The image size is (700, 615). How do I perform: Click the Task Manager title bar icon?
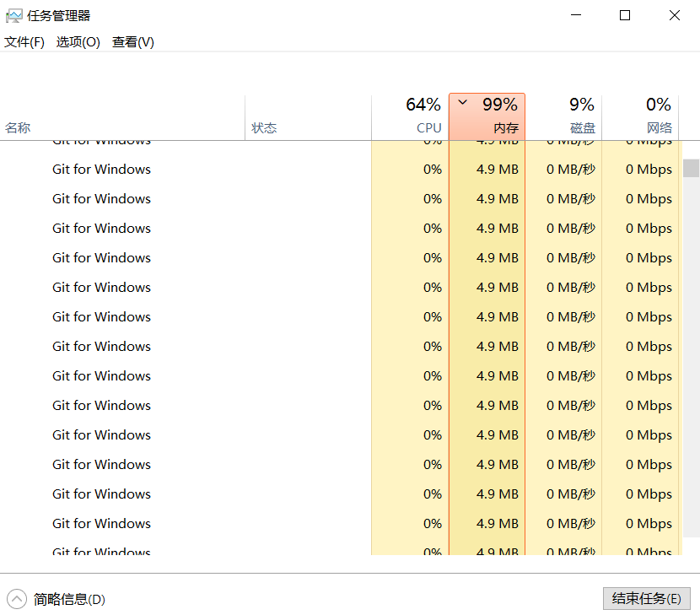click(13, 16)
